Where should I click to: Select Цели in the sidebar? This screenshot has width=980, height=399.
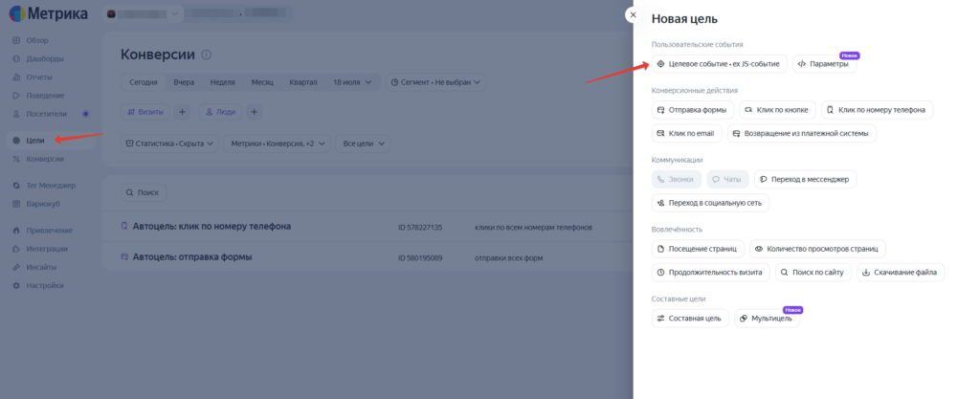tap(35, 141)
